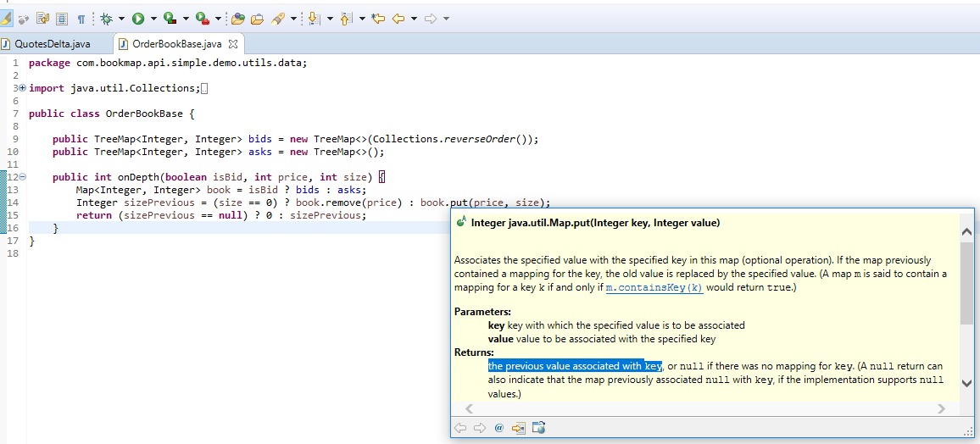Collapse the onDepth method fold
Viewport: 980px width, 444px height.
click(22, 177)
